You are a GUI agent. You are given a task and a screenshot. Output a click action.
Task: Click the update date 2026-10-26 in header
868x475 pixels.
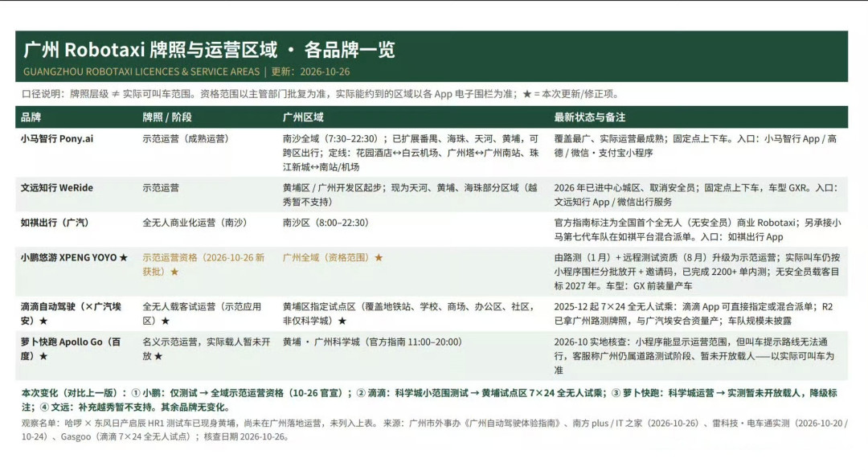pyautogui.click(x=325, y=72)
